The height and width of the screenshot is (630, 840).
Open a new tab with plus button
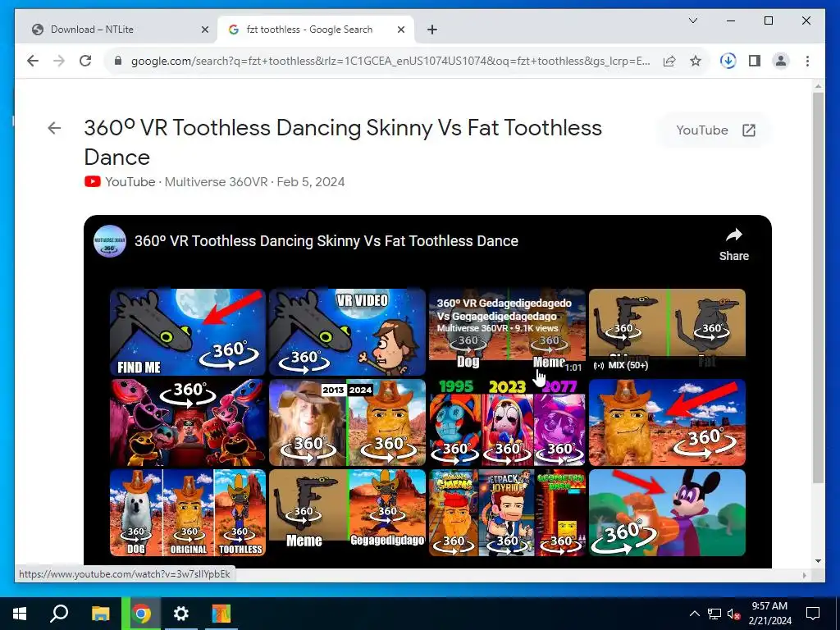tap(432, 30)
